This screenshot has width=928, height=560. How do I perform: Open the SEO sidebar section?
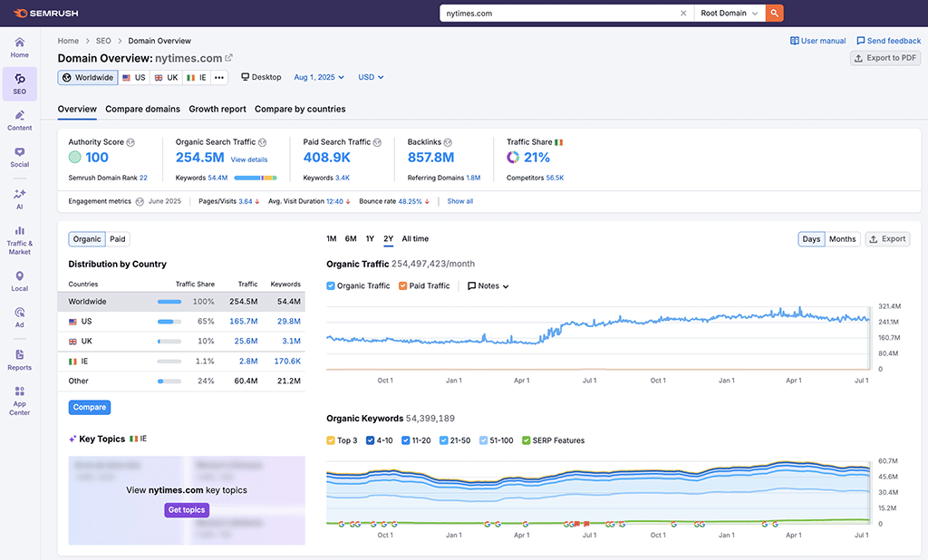coord(20,83)
